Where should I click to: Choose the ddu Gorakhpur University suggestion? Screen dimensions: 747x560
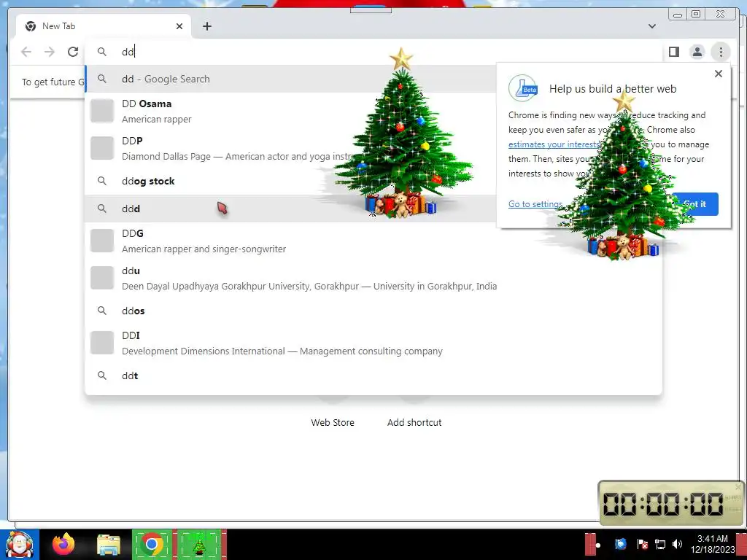coord(373,278)
